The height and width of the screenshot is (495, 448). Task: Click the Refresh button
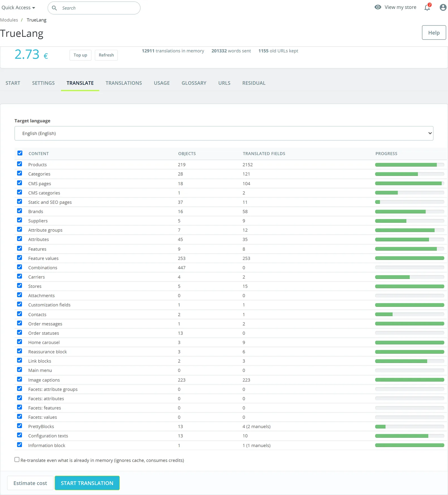[x=106, y=55]
